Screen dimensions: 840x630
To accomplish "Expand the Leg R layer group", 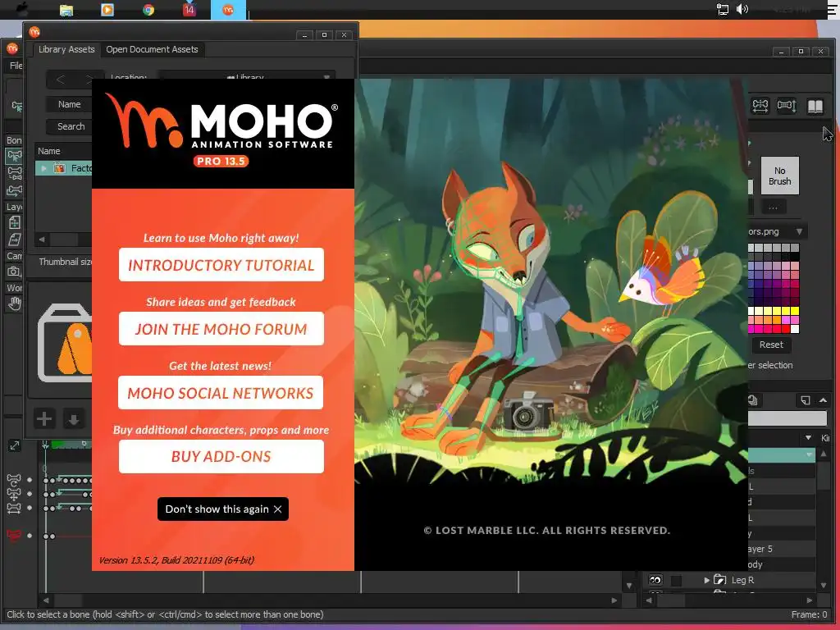I will click(706, 580).
